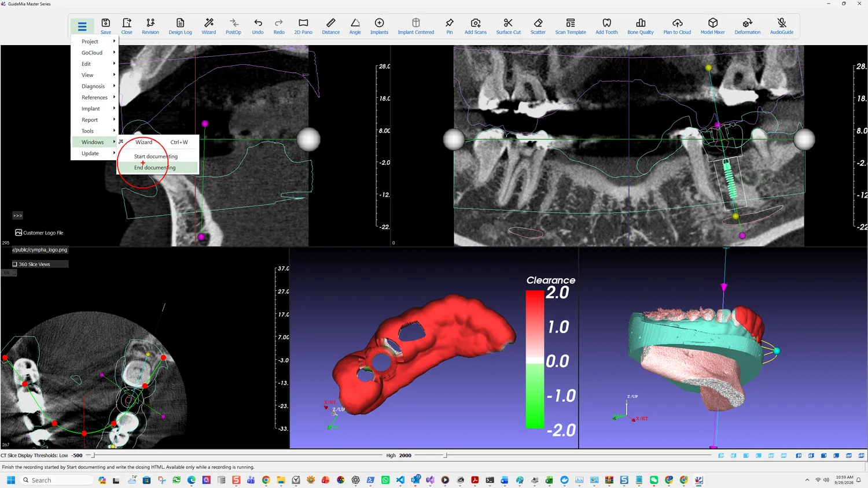Expand the Project submenu

pyautogui.click(x=94, y=42)
